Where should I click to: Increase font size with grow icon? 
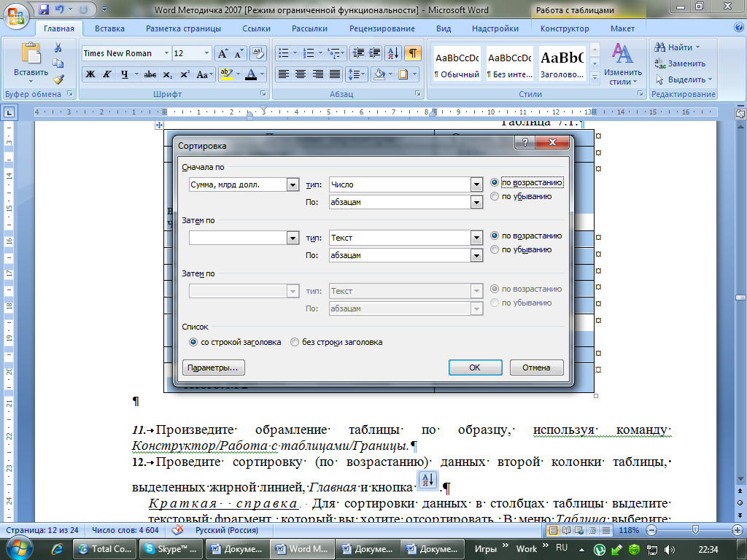point(222,53)
